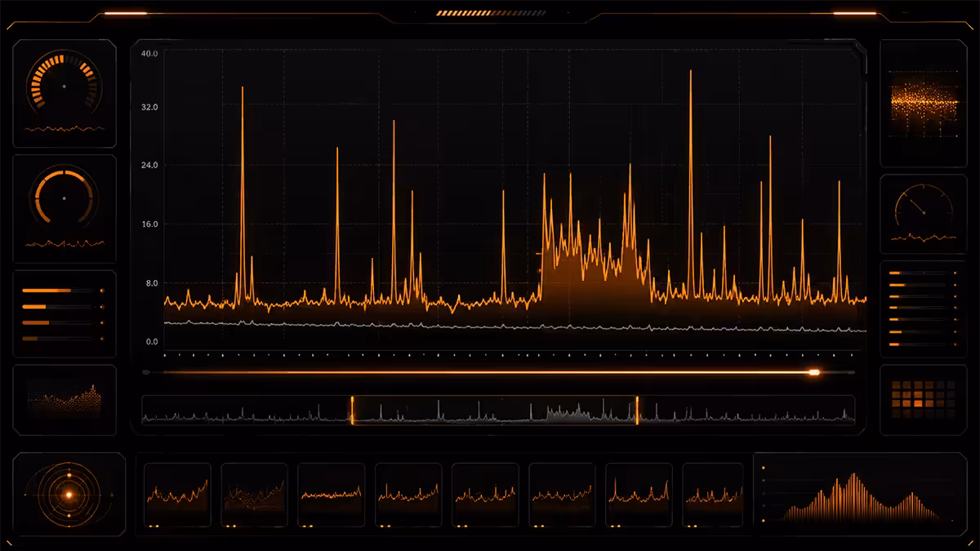
Task: Click the glowing handle on the timeline slider
Action: 813,372
